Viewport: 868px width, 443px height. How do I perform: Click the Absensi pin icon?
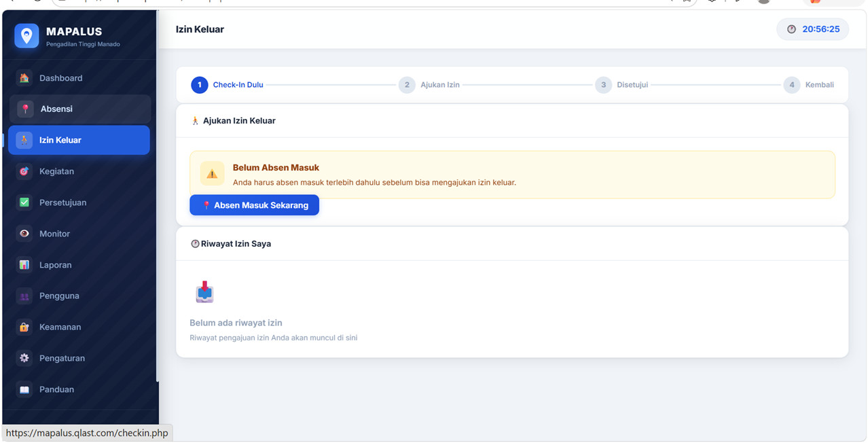[x=26, y=109]
